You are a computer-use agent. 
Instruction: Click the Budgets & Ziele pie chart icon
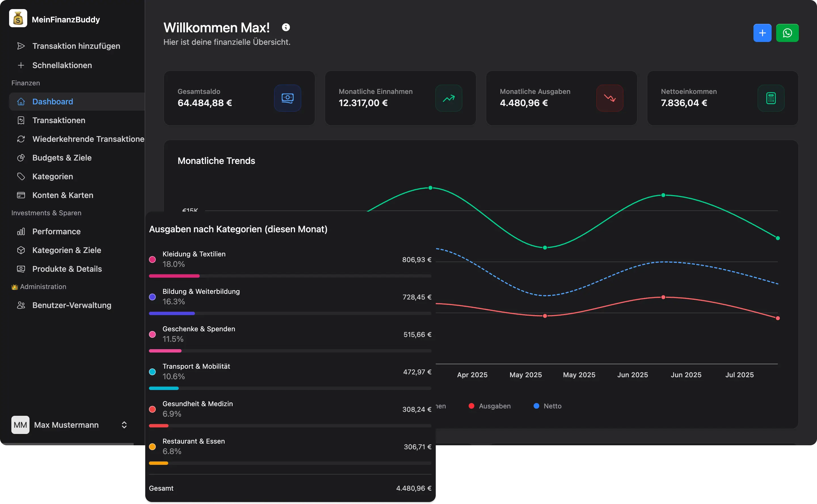pyautogui.click(x=21, y=158)
